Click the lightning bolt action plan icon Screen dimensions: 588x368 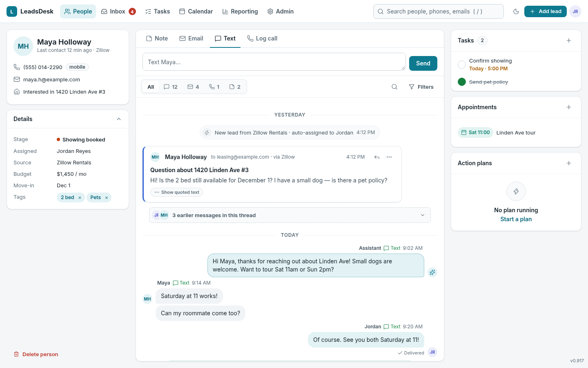click(516, 191)
